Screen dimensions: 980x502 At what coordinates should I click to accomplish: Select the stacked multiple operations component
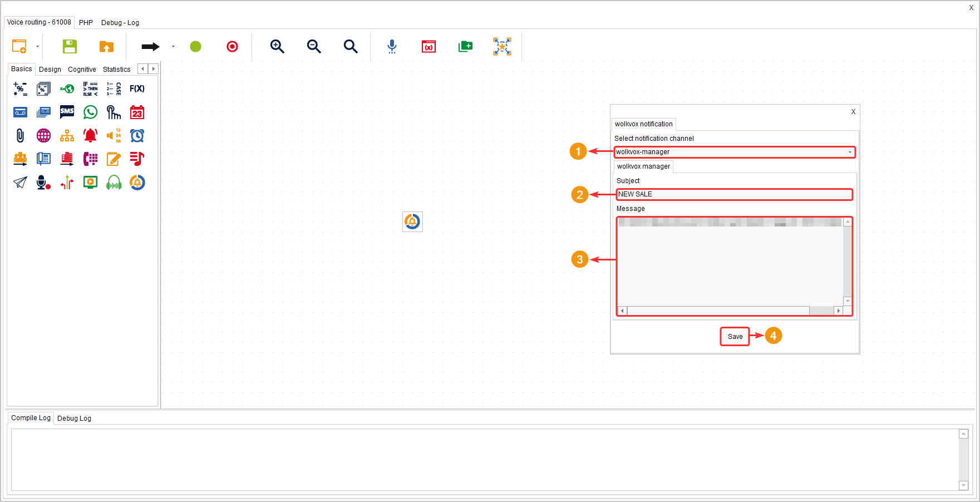[x=43, y=88]
